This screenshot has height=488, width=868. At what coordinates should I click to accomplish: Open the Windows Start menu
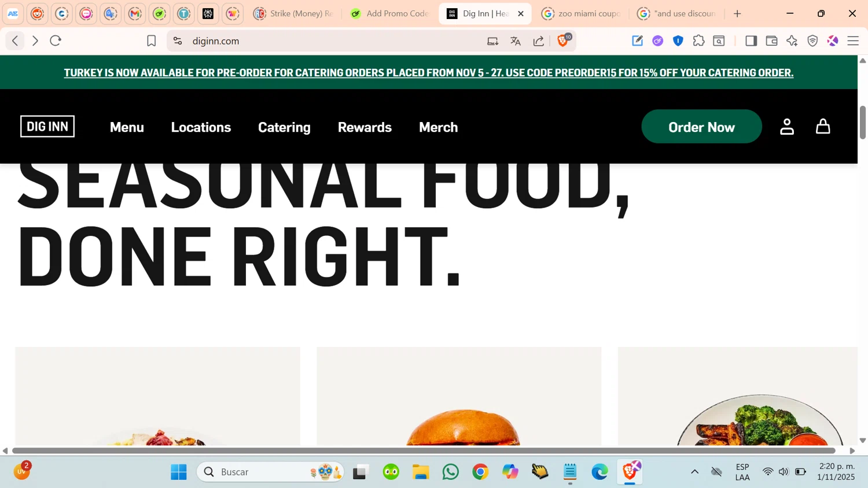pos(179,472)
